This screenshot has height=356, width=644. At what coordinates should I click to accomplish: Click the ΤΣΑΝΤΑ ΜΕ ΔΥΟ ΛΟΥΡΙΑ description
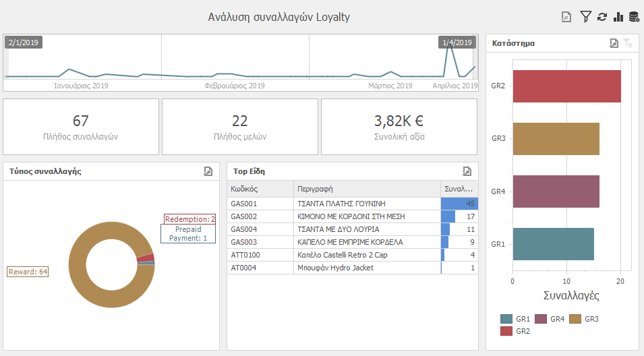(339, 229)
